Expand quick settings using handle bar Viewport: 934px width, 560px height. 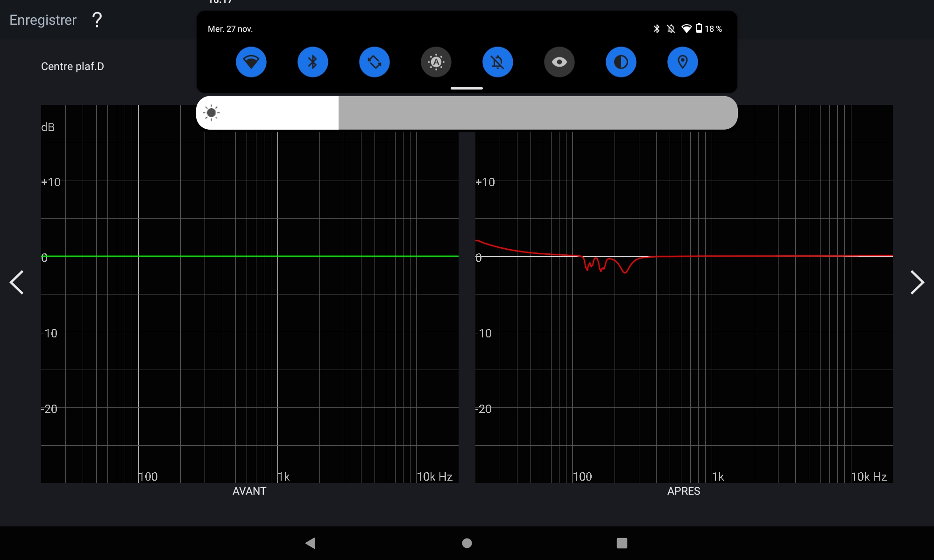coord(467,88)
